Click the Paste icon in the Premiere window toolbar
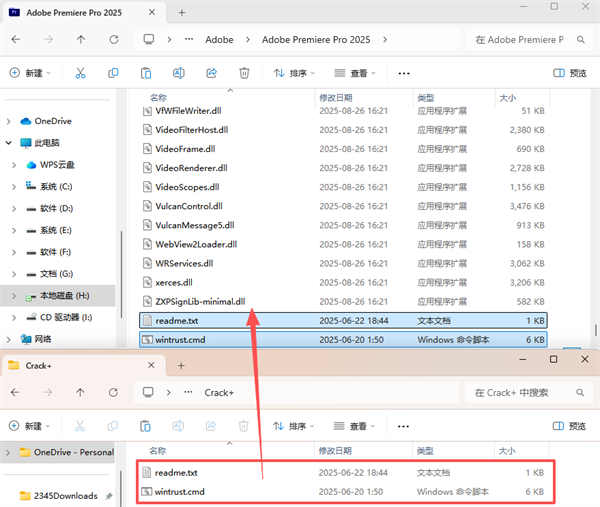This screenshot has height=507, width=600. point(146,73)
